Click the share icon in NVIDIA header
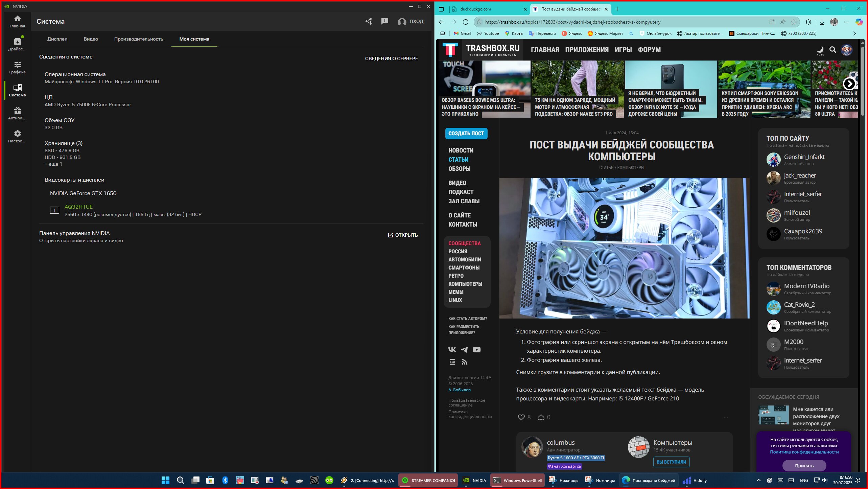This screenshot has height=489, width=868. click(x=369, y=21)
